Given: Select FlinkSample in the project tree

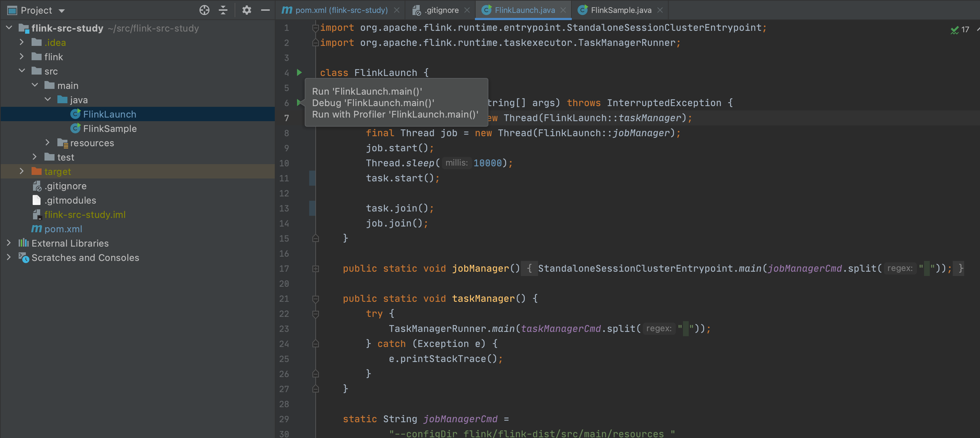Looking at the screenshot, I should click(x=109, y=129).
